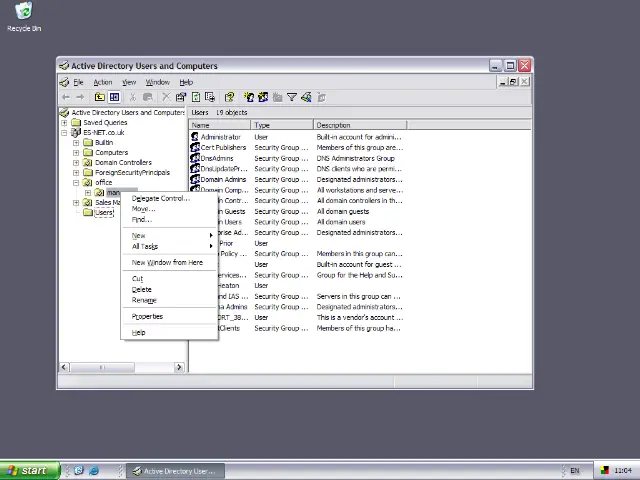The width and height of the screenshot is (640, 480).
Task: Click the Properties toolbar icon
Action: 181,97
